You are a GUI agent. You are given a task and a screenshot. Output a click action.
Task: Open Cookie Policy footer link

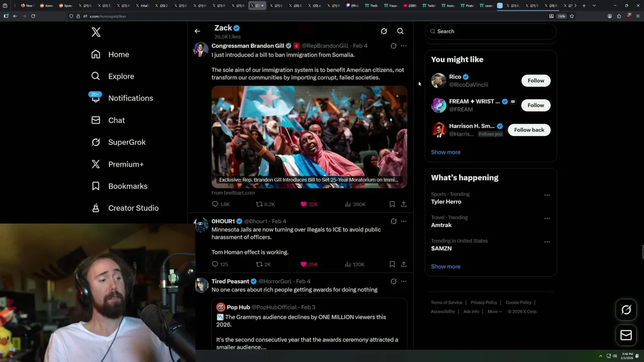[x=519, y=303]
